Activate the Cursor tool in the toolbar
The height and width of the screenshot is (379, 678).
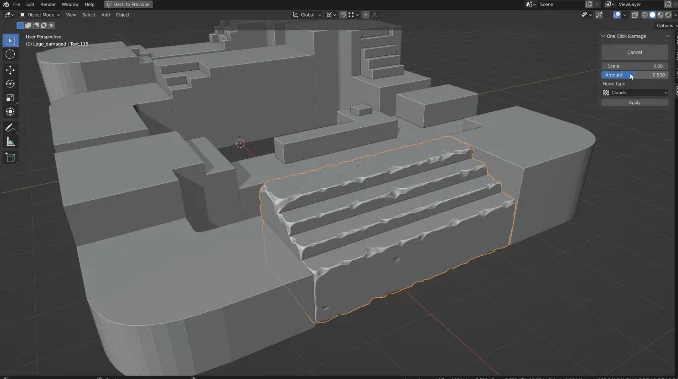[x=10, y=54]
